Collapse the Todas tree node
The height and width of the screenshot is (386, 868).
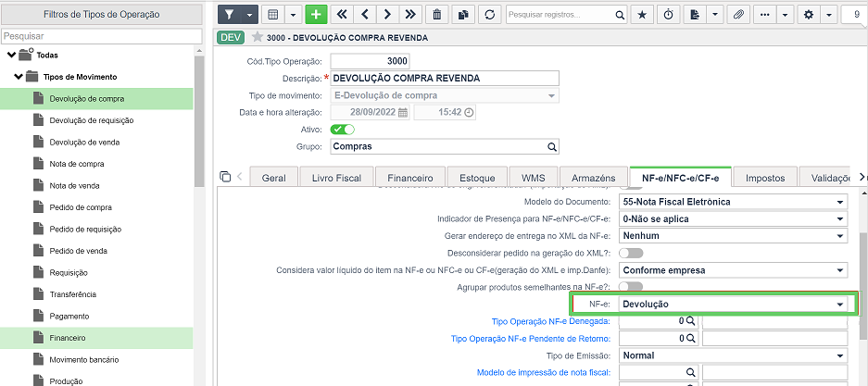(x=12, y=55)
